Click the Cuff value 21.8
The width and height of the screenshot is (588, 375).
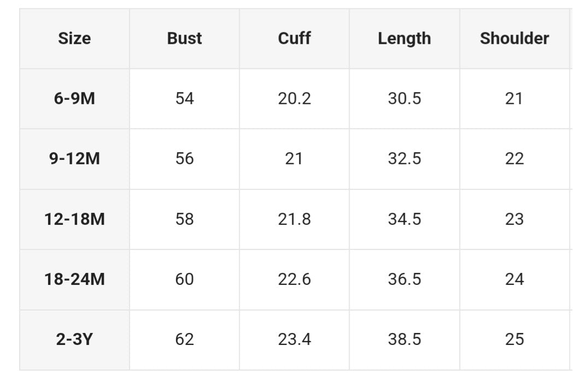click(294, 219)
